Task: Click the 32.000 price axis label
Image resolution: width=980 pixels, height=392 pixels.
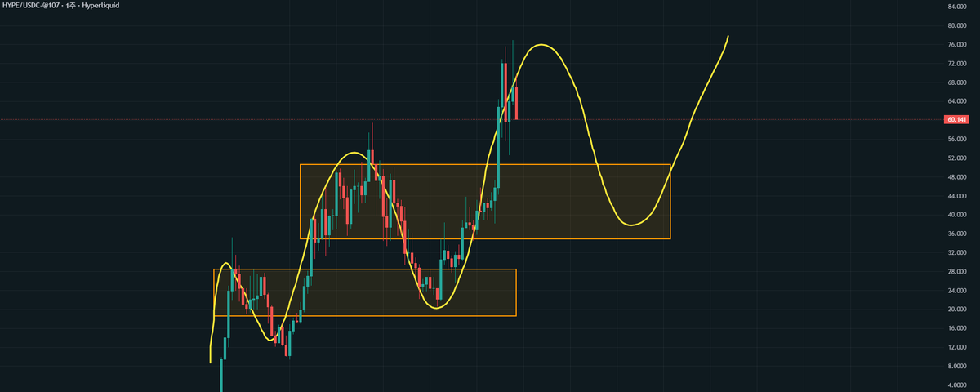Action: click(x=957, y=252)
